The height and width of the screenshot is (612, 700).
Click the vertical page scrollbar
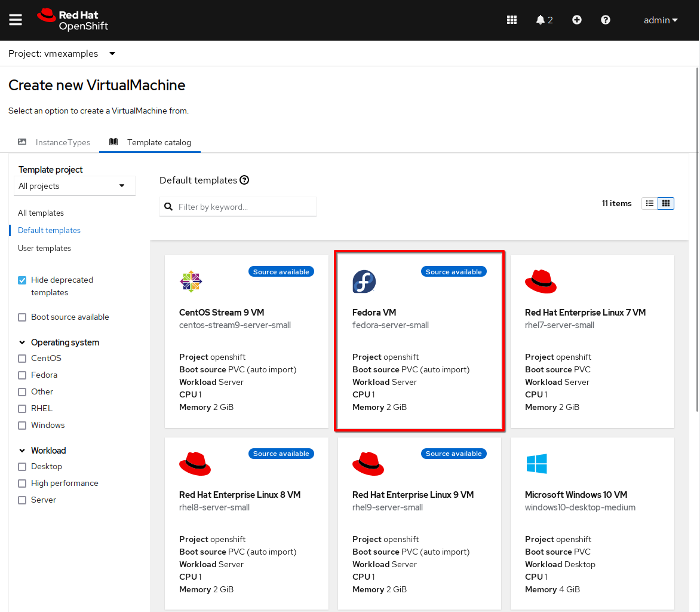(698, 240)
